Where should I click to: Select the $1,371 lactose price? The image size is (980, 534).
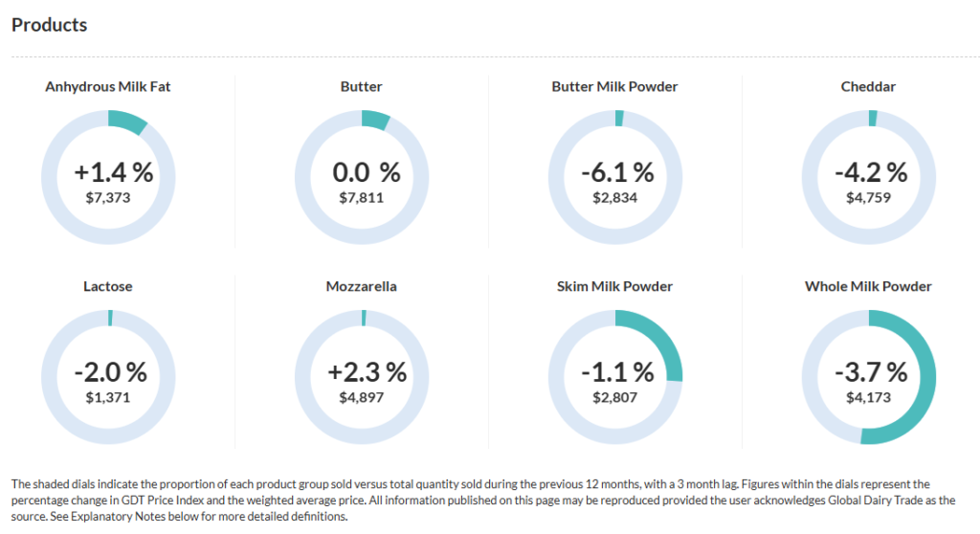point(107,397)
